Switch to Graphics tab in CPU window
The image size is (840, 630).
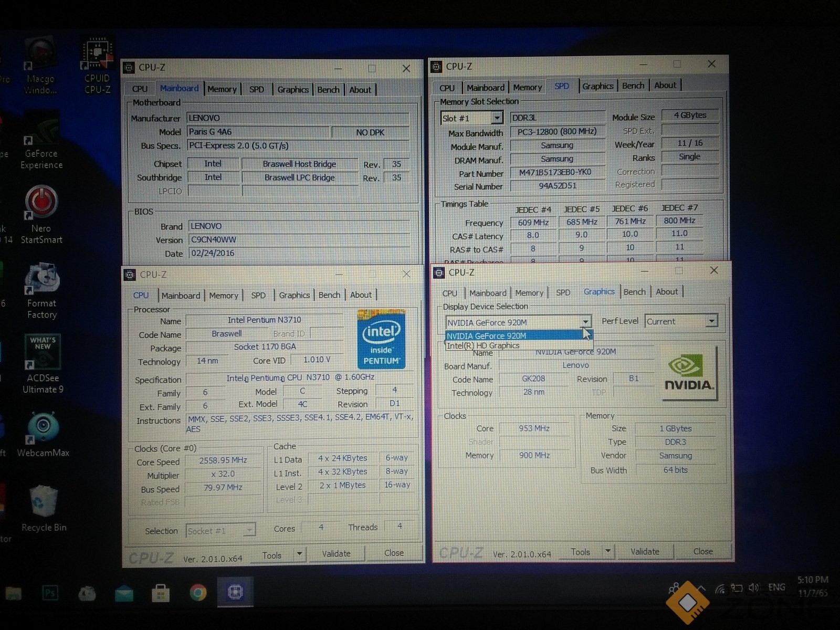[x=294, y=295]
